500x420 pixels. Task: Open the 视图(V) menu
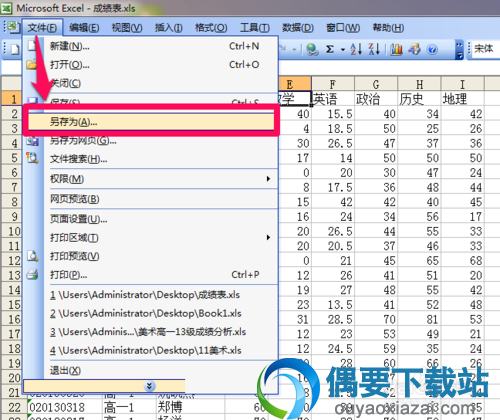pyautogui.click(x=127, y=28)
